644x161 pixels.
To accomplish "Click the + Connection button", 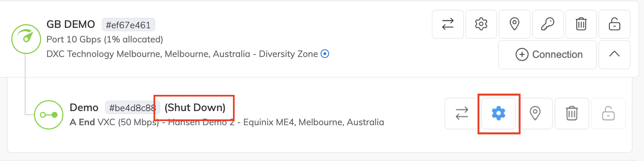I will [547, 54].
